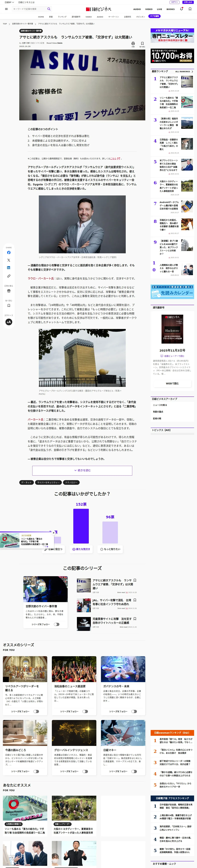Select the IT・ネット tag
Viewport: 197px width, 868px height.
(x=26, y=482)
